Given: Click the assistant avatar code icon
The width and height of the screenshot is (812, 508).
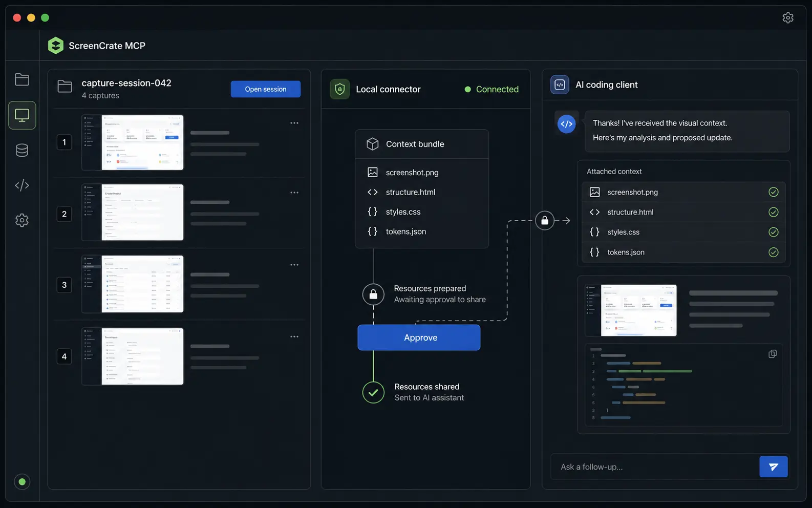Looking at the screenshot, I should pos(566,123).
